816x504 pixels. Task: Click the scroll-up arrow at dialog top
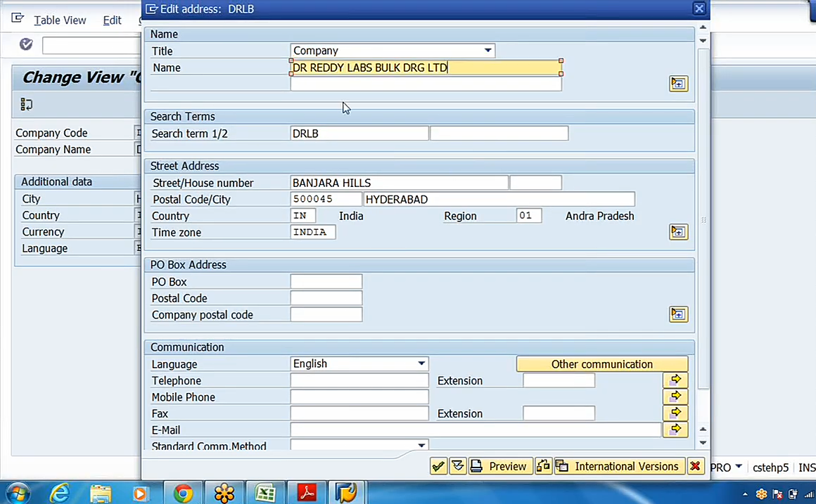pos(703,27)
